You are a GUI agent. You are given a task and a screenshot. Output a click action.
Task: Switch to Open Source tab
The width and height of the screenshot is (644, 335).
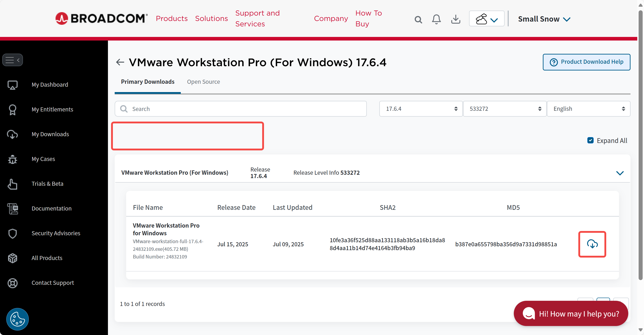point(203,82)
